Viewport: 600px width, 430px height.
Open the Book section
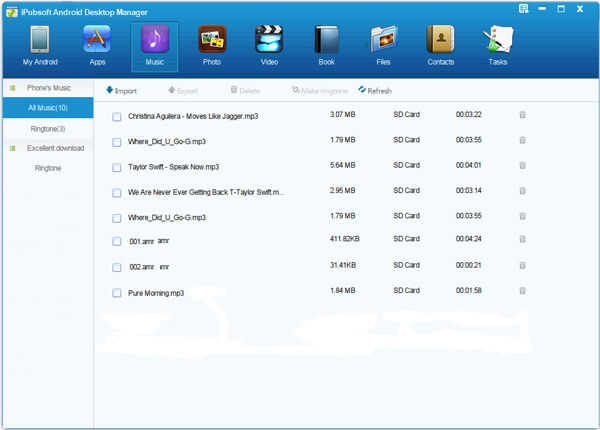click(326, 46)
